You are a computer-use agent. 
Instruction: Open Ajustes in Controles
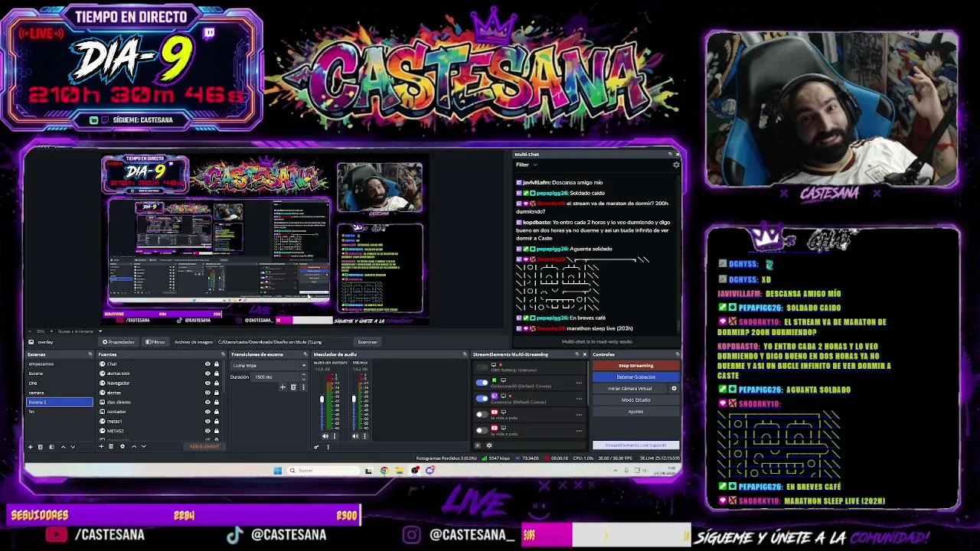635,412
